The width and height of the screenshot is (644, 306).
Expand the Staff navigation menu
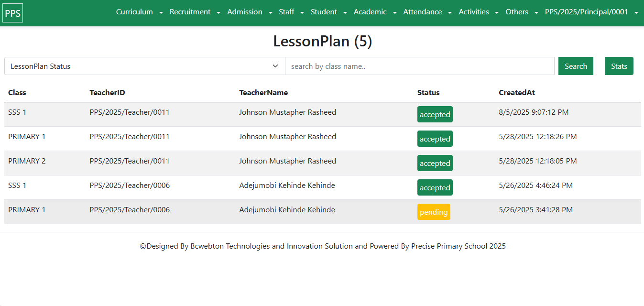click(291, 12)
